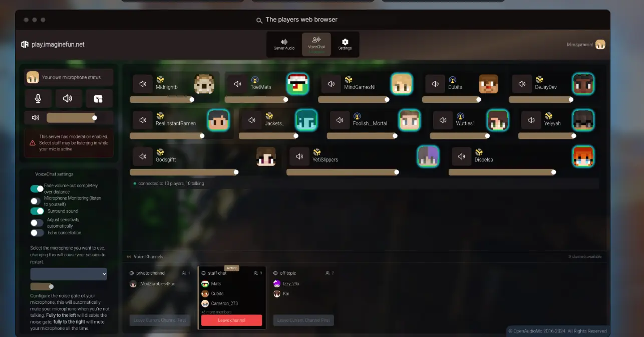Open the layout panel icon button
The image size is (644, 337).
click(99, 98)
